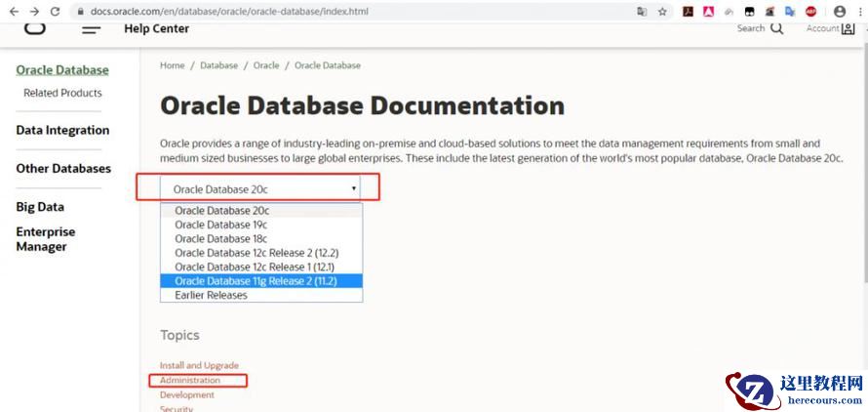The width and height of the screenshot is (868, 412).
Task: Open Data Integration in the sidebar
Action: [62, 130]
